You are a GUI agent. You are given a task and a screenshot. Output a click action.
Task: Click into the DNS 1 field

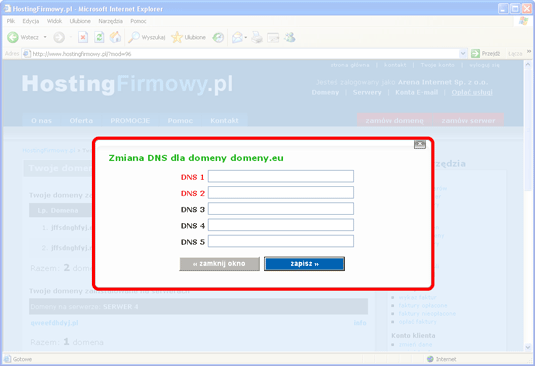pyautogui.click(x=281, y=176)
